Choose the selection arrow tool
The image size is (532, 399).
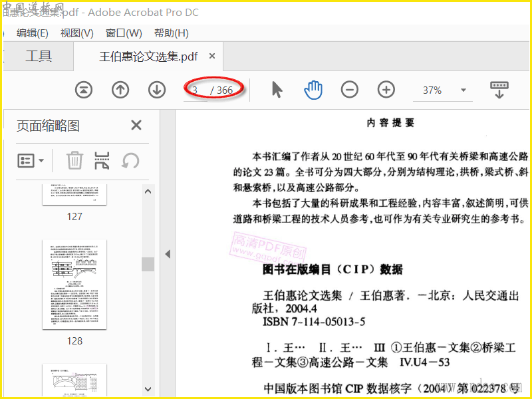tap(277, 90)
